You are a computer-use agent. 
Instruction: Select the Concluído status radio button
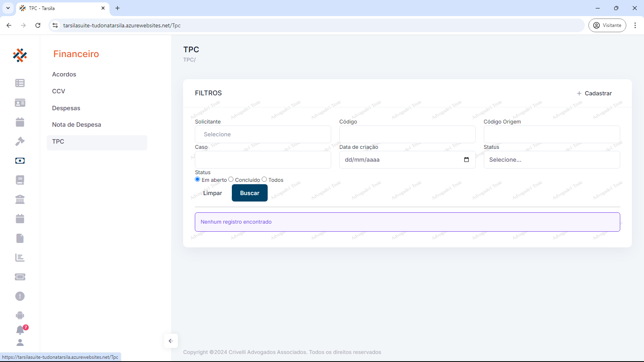[231, 179]
